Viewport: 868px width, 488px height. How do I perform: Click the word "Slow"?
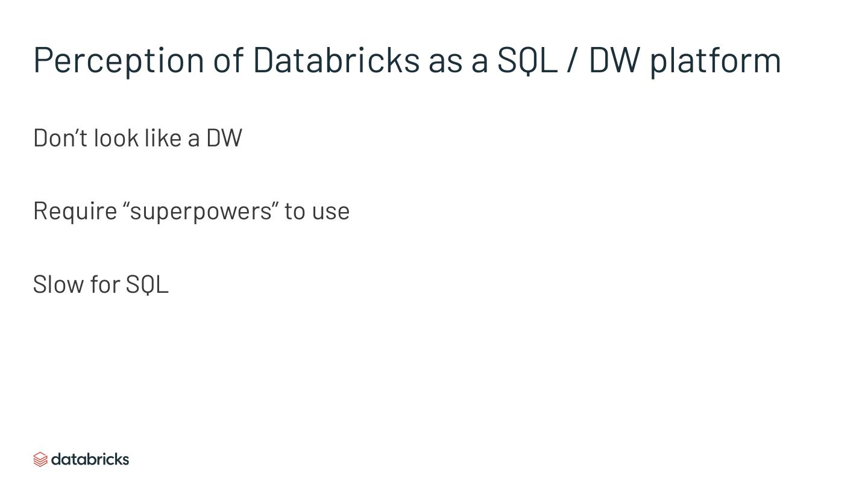tap(57, 284)
